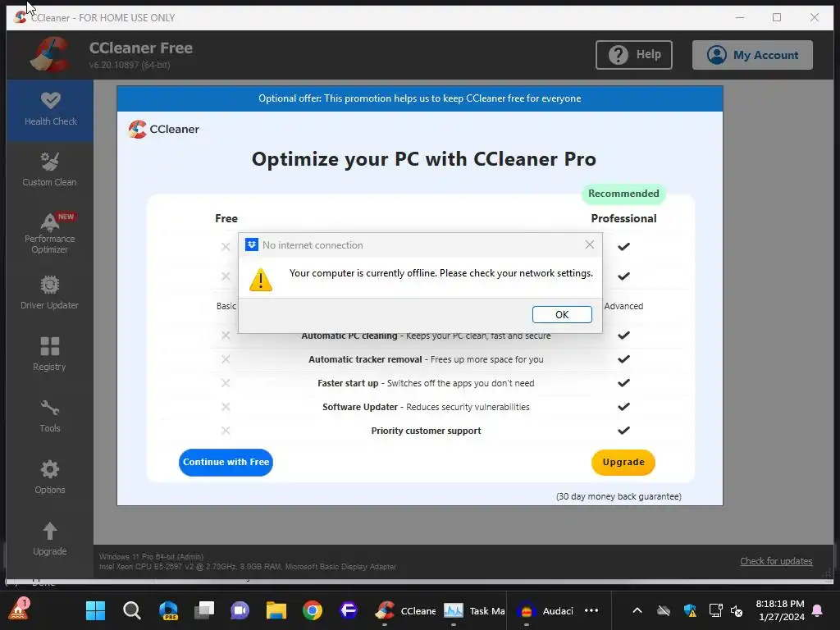This screenshot has width=840, height=630.
Task: Open the video chat app on taskbar
Action: point(240,610)
